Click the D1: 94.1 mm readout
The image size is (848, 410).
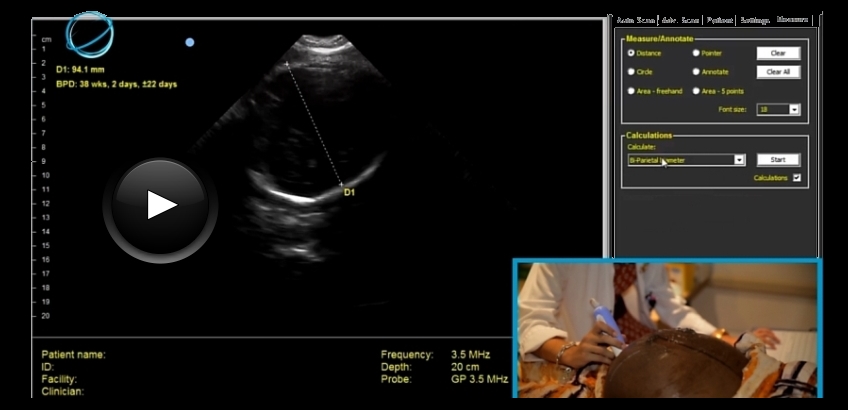click(80, 70)
